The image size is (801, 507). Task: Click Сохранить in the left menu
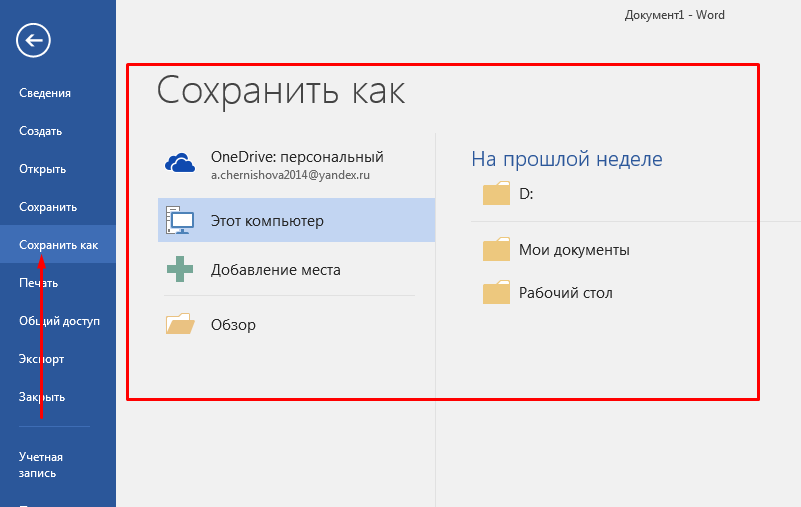(48, 207)
